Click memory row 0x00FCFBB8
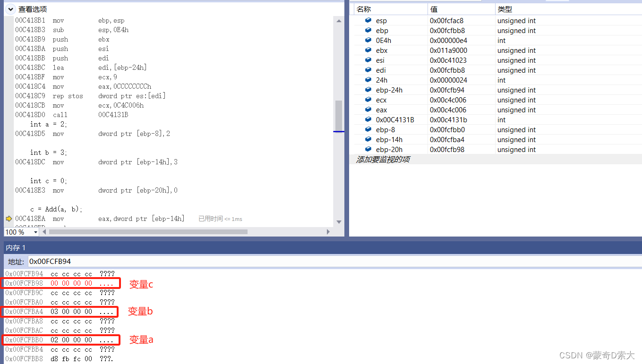Screen dimensions: 642x364 pyautogui.click(x=60, y=359)
